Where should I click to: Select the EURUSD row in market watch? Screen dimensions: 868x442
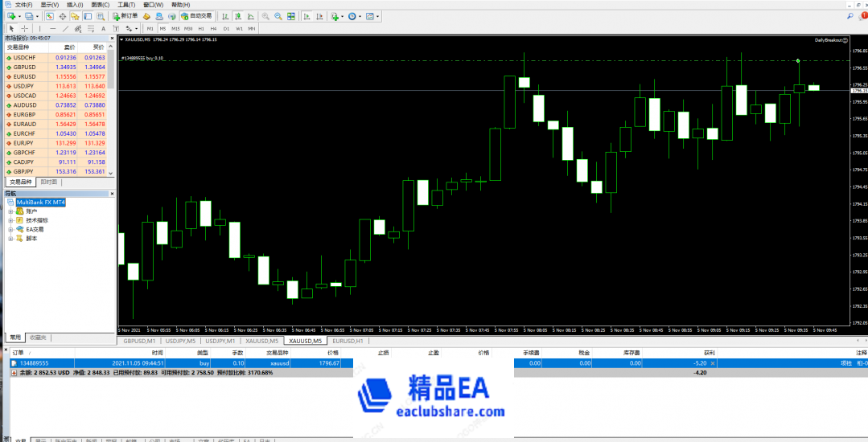pyautogui.click(x=56, y=76)
